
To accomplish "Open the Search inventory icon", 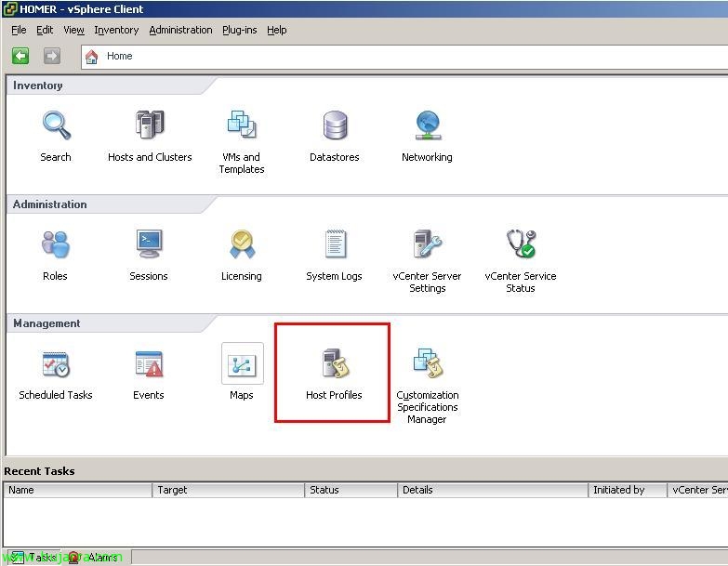I will click(56, 125).
